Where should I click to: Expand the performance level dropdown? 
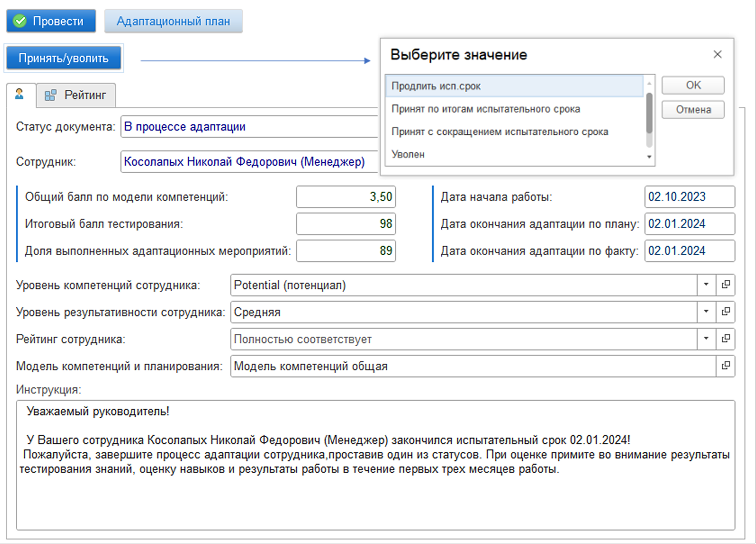(x=706, y=312)
